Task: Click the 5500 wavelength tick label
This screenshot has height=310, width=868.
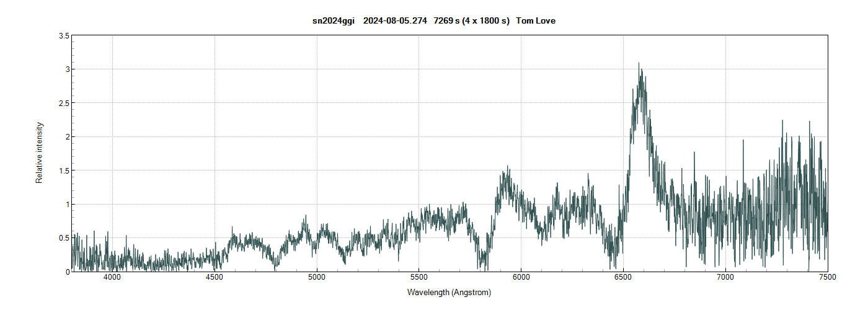Action: [419, 278]
